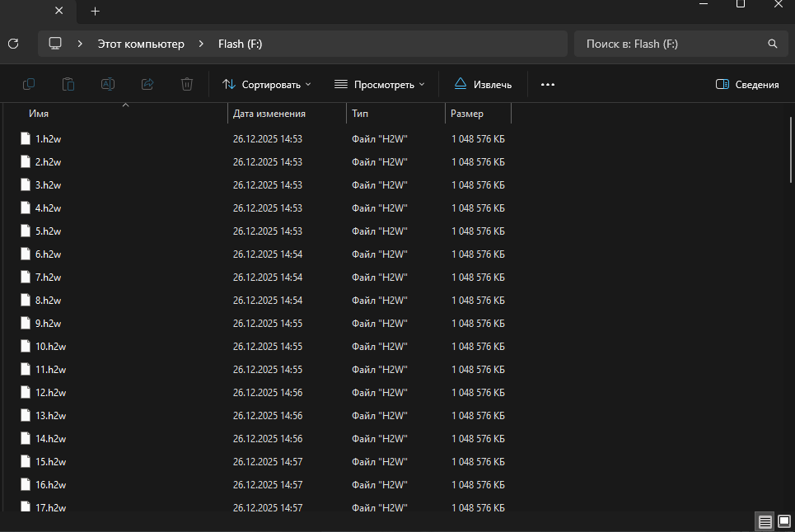Click the size value of 8.h2w

478,301
